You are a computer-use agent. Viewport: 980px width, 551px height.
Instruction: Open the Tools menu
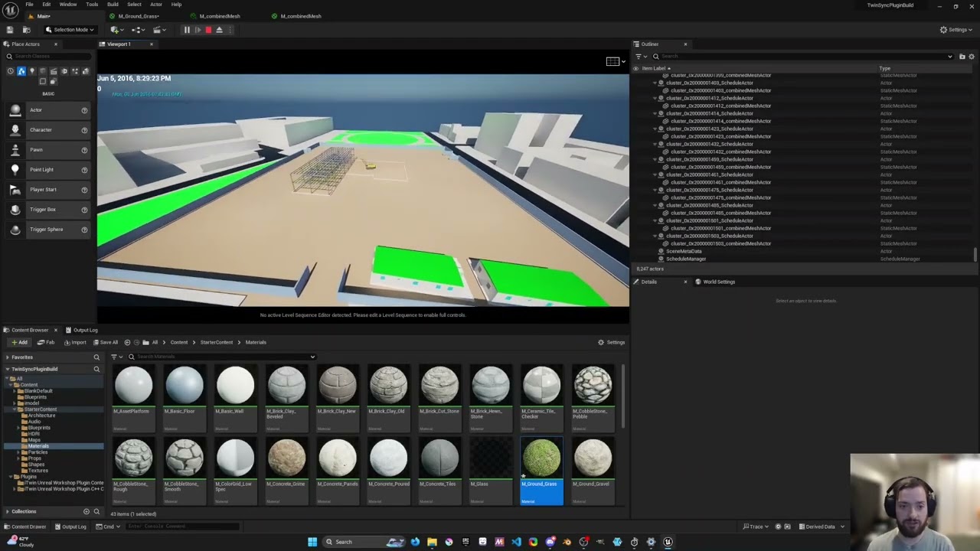tap(92, 5)
